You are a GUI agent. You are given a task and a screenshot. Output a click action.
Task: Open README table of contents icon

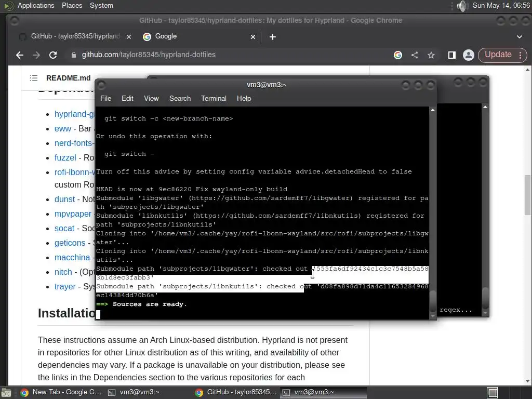click(34, 78)
